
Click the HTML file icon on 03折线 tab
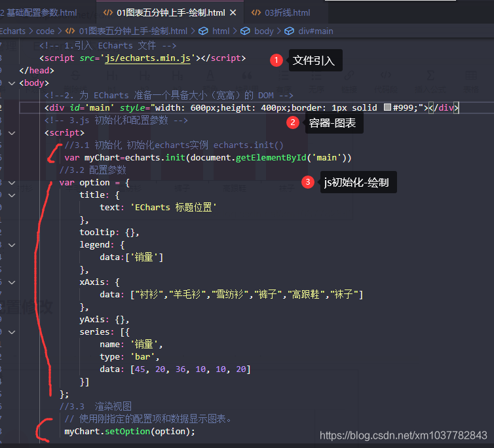point(256,13)
